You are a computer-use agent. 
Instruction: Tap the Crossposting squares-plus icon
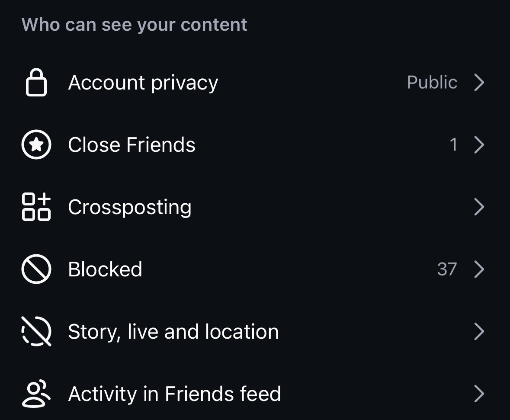point(36,207)
